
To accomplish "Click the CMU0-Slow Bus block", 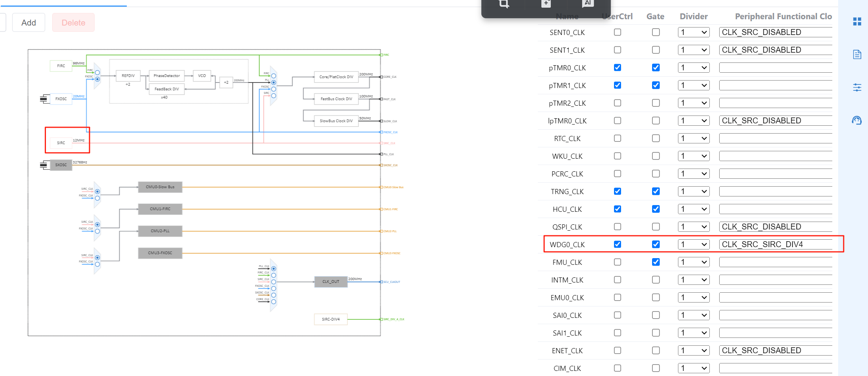I will 160,187.
